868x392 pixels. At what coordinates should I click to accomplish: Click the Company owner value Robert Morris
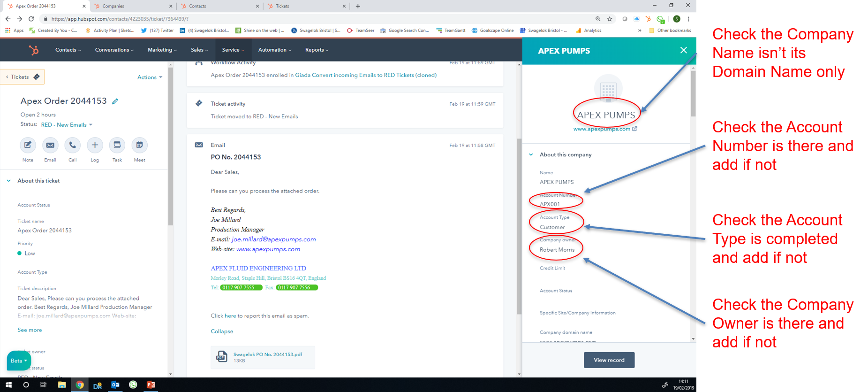tap(557, 250)
